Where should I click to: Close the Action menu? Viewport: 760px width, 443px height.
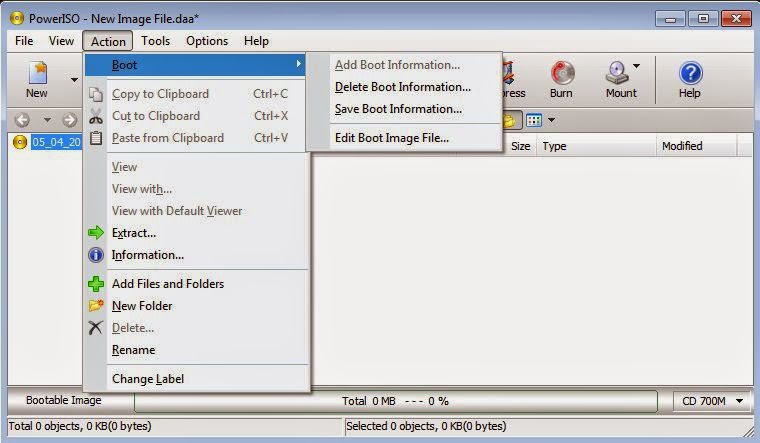108,41
